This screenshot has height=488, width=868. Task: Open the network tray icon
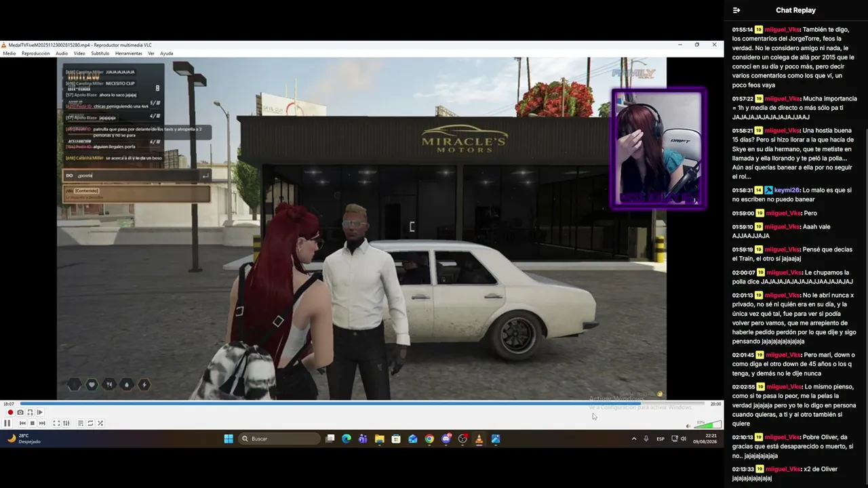(674, 439)
